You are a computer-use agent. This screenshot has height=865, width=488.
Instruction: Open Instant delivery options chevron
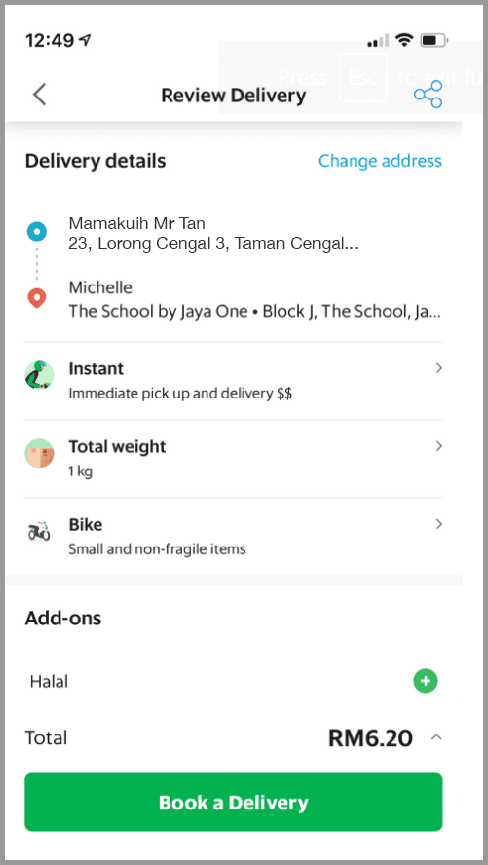(x=439, y=368)
